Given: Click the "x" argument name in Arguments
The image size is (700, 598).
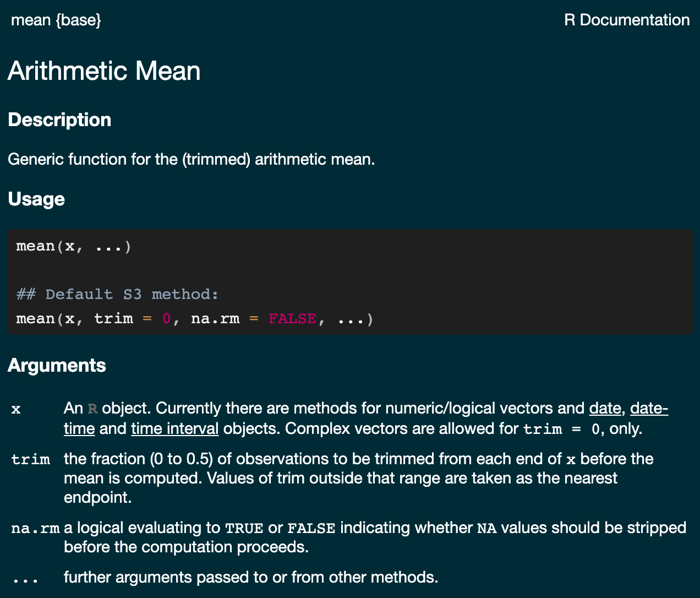Looking at the screenshot, I should [x=16, y=409].
